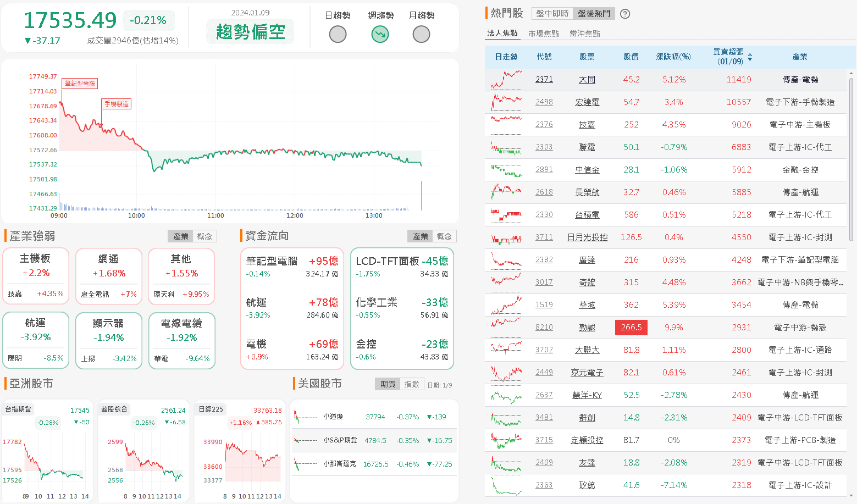Open the 勤誠 daily trend sparkline
857x504 pixels.
click(506, 328)
